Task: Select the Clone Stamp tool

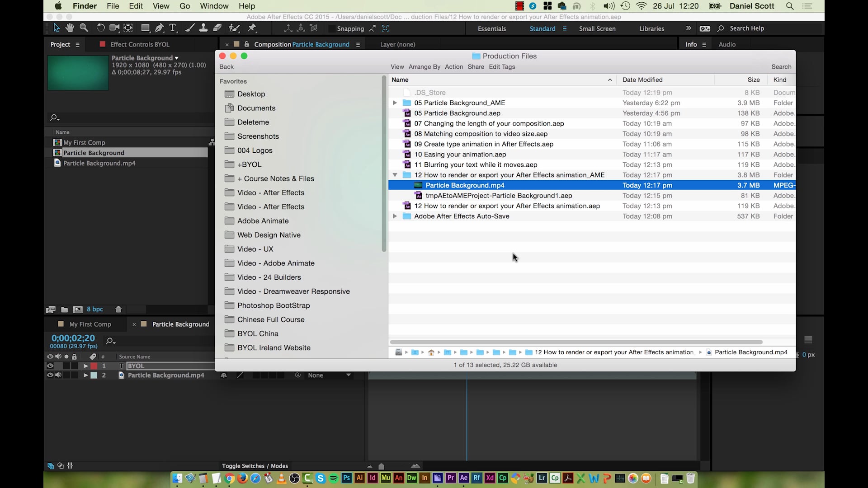Action: tap(203, 28)
